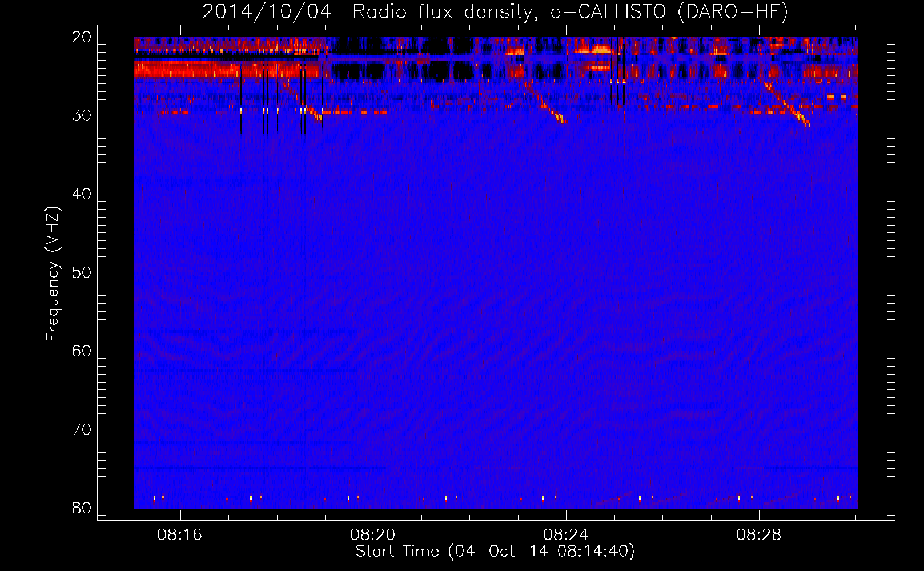924x571 pixels.
Task: Click the frequency tick label '50'
Action: click(x=82, y=272)
